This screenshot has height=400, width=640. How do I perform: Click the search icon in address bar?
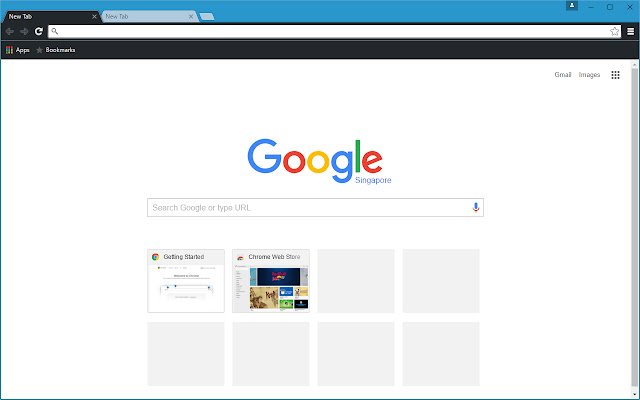pyautogui.click(x=55, y=31)
